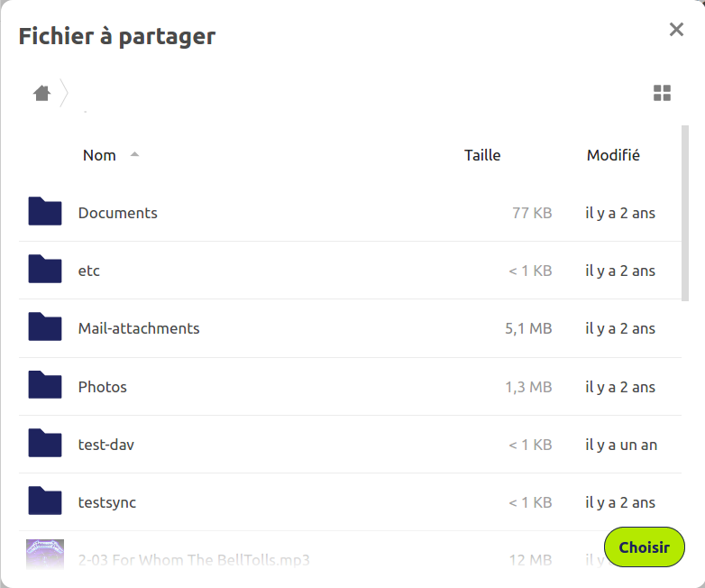Screen dimensions: 705x588
Task: Click the Documents folder icon
Action: click(45, 212)
